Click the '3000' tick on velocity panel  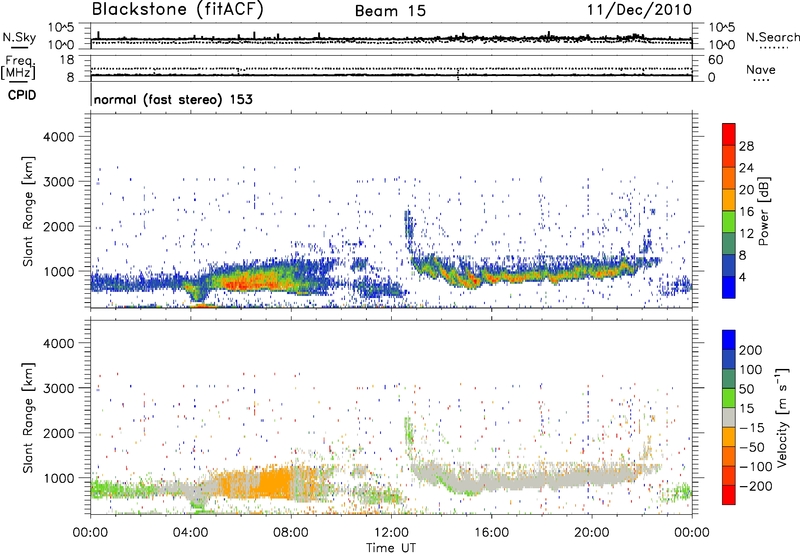point(59,388)
